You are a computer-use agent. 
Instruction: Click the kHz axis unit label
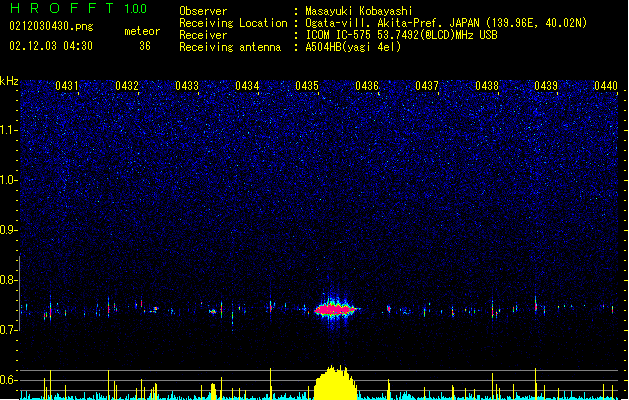tap(9, 81)
